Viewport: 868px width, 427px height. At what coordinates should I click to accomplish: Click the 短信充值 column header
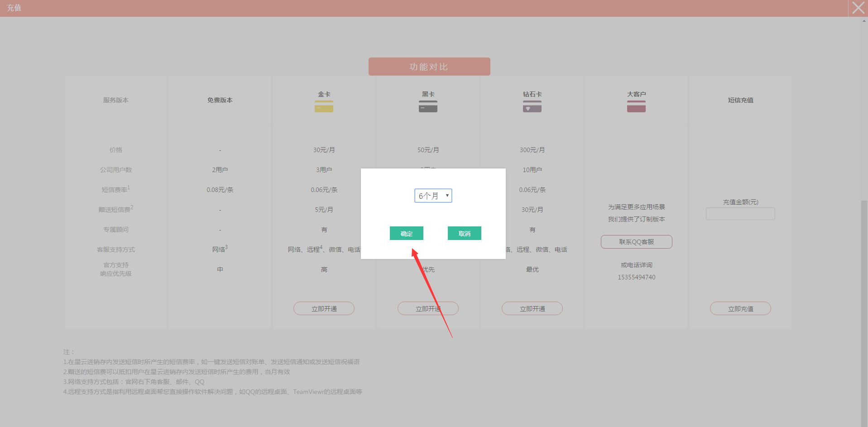tap(740, 100)
